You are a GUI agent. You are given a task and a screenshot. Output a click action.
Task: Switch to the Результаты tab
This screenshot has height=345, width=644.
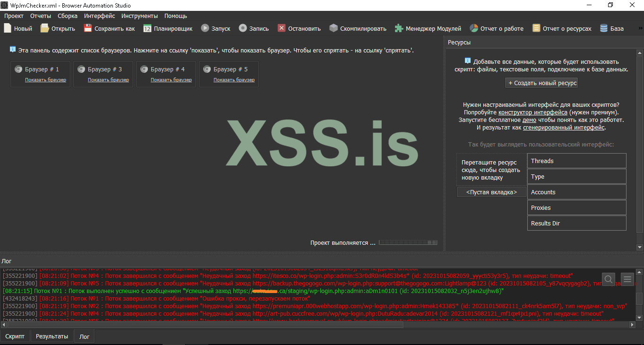[x=52, y=336]
